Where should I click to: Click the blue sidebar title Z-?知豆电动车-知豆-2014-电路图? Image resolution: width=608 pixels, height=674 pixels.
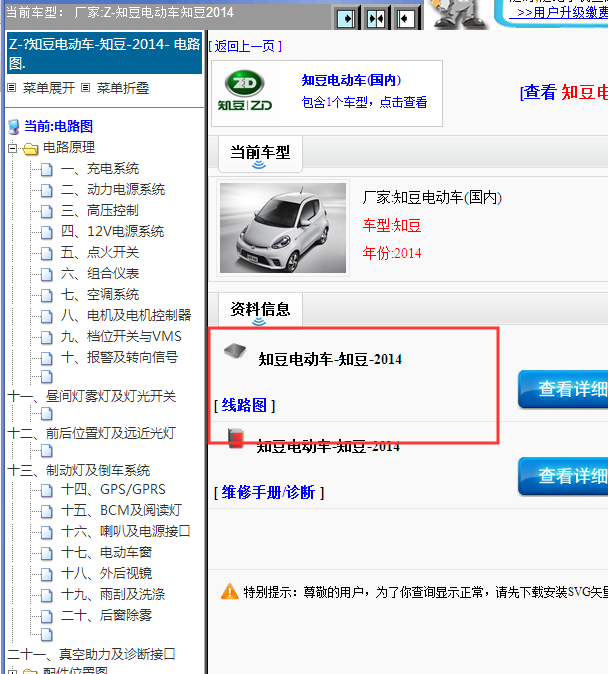pos(104,53)
